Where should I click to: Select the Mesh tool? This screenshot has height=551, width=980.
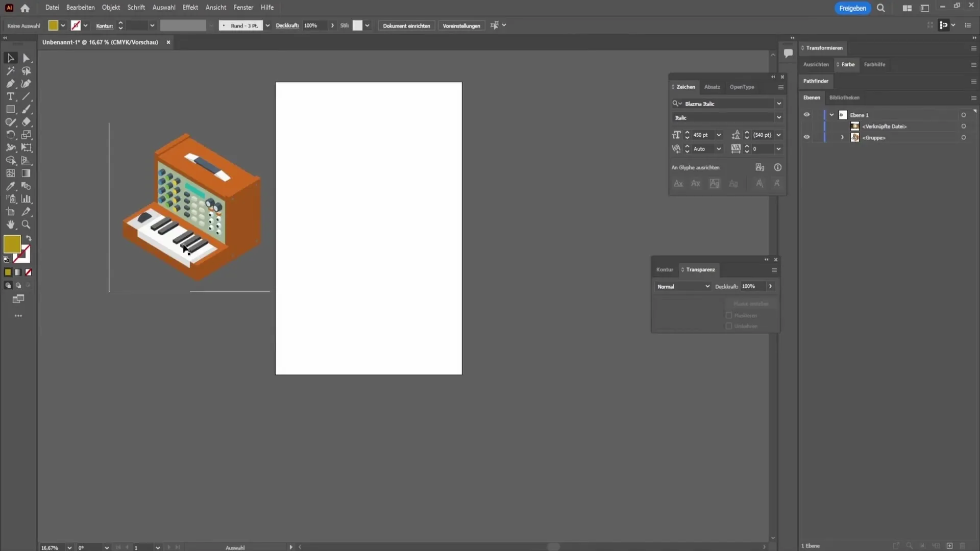pos(11,173)
